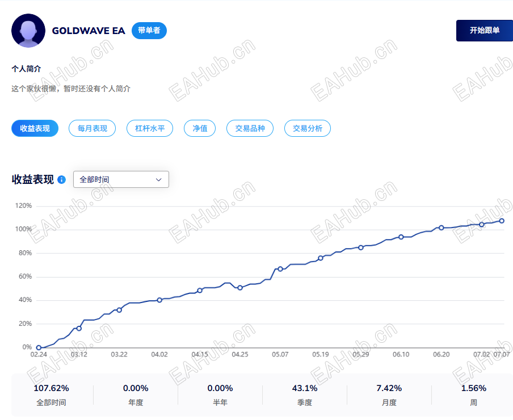Image resolution: width=513 pixels, height=420 pixels.
Task: Click the chart data point at 06.20
Action: pyautogui.click(x=441, y=228)
